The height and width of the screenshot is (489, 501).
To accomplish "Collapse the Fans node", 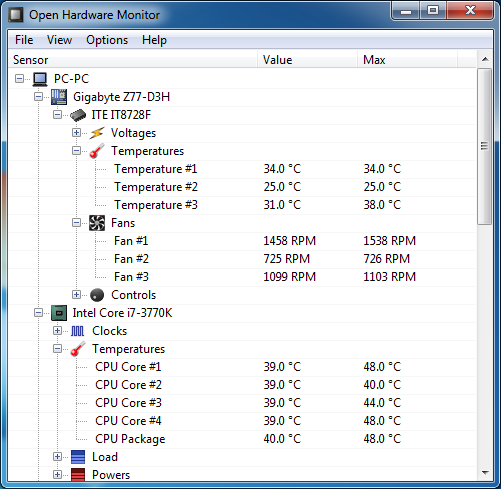I will tap(76, 223).
